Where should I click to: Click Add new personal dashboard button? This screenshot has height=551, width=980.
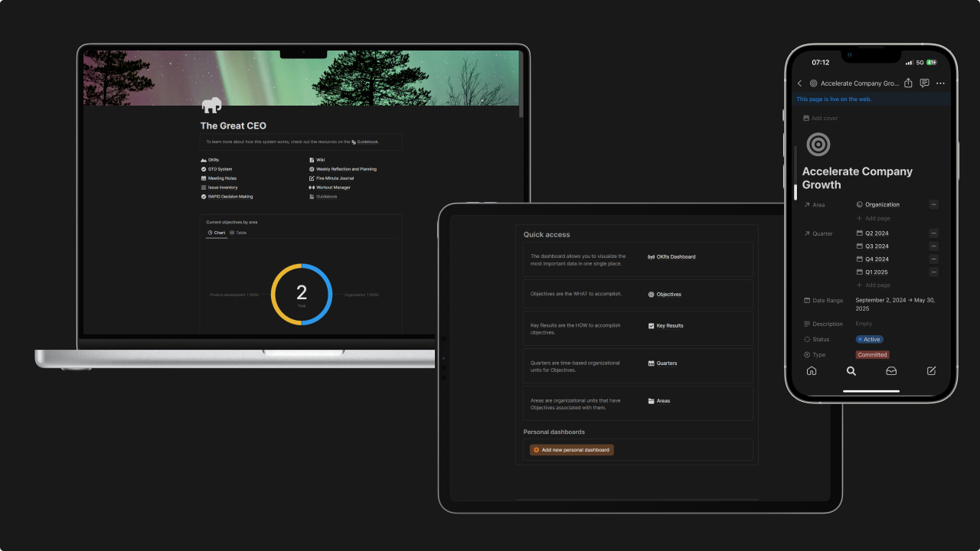pyautogui.click(x=571, y=450)
